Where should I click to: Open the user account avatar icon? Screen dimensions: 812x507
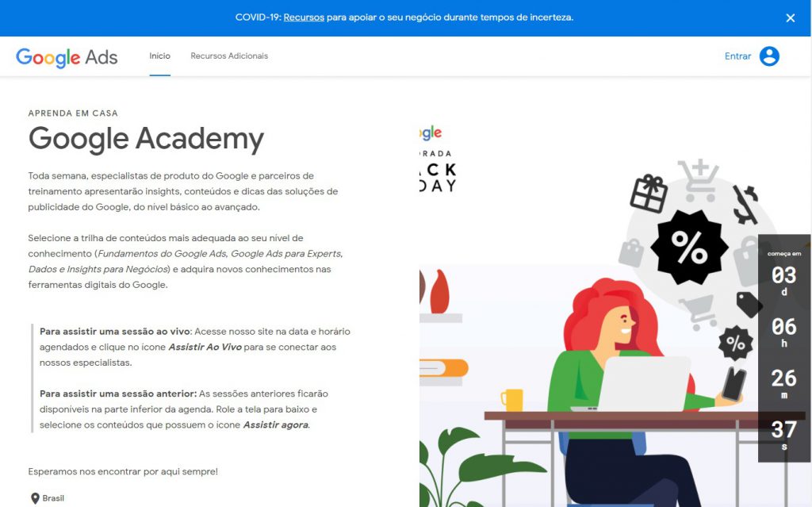pos(769,56)
